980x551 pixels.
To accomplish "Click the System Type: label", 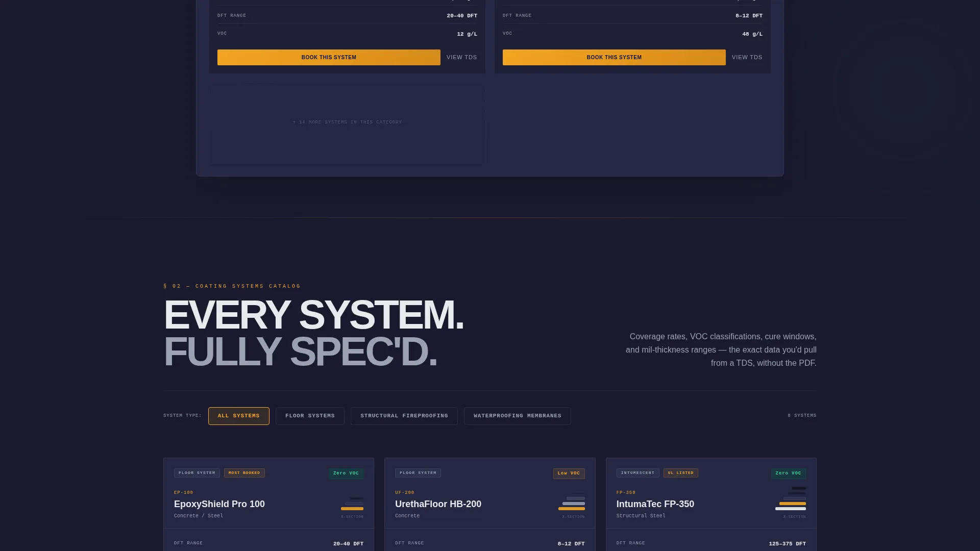I will click(182, 416).
